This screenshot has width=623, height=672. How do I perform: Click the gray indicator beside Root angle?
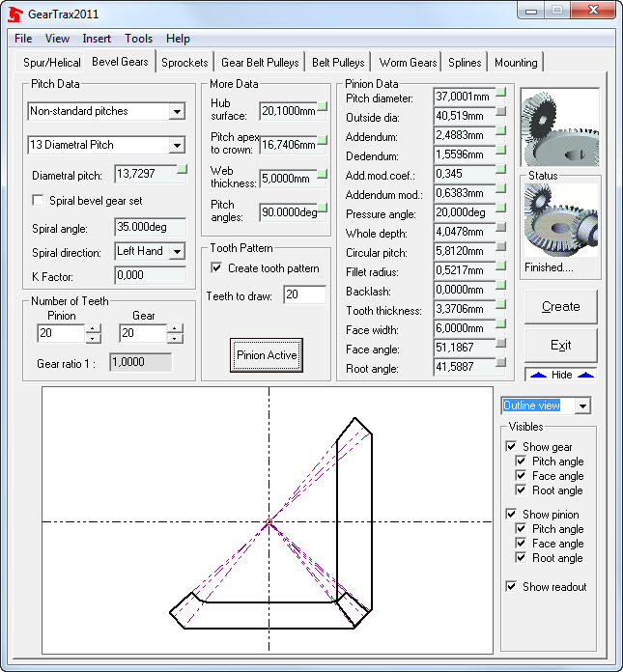(500, 363)
